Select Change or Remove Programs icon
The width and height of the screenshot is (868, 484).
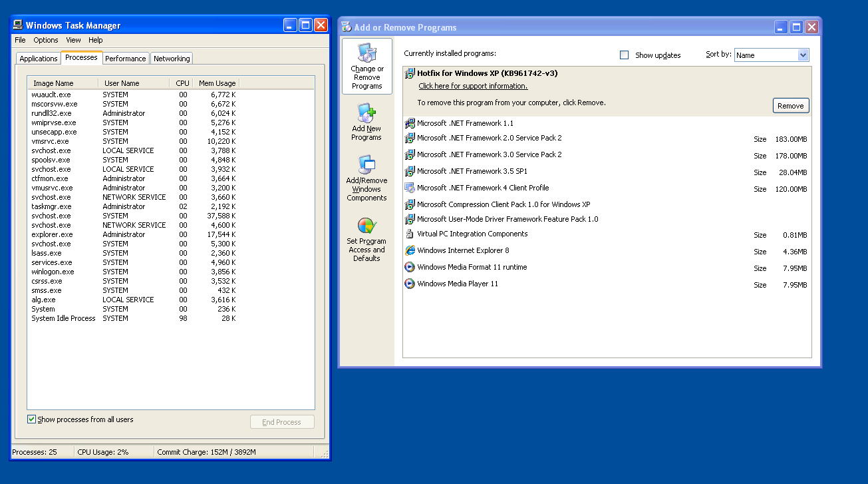point(367,66)
